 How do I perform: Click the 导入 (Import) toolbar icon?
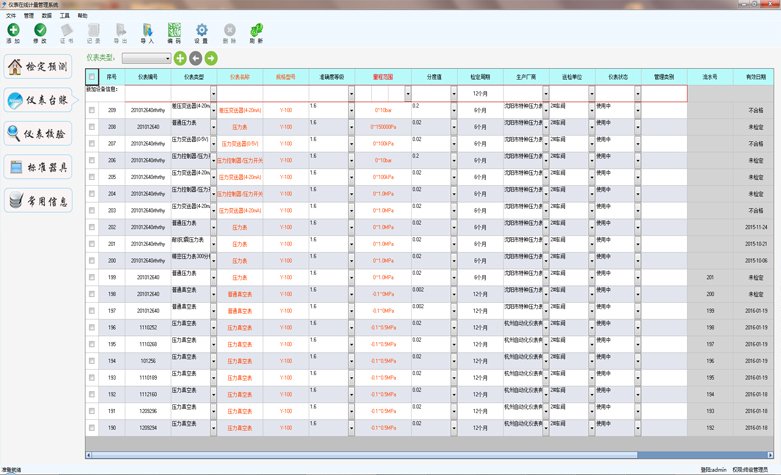coord(148,34)
